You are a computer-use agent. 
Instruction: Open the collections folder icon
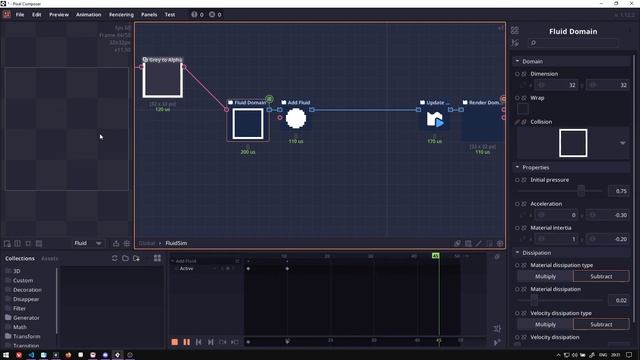[x=125, y=258]
